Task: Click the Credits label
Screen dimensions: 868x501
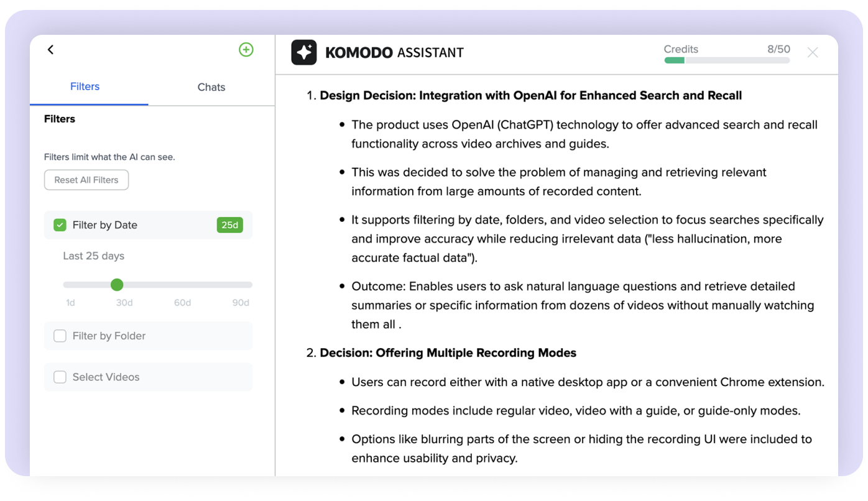Action: [681, 49]
